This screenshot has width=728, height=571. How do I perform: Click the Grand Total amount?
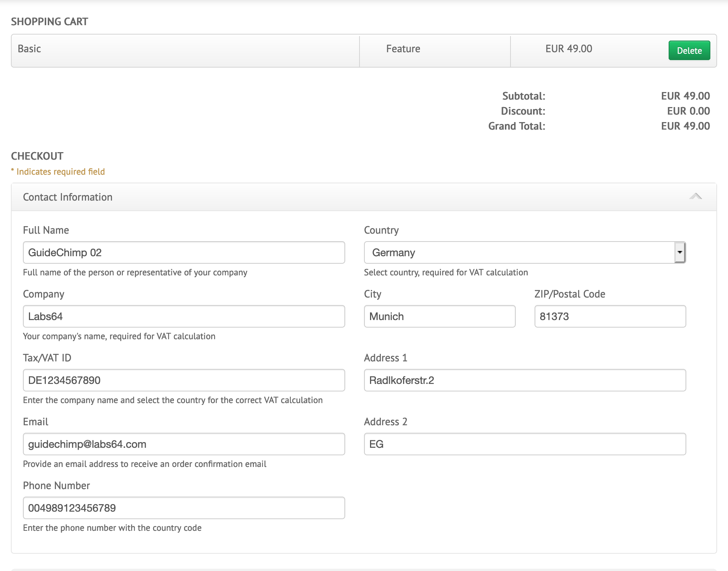click(x=685, y=126)
